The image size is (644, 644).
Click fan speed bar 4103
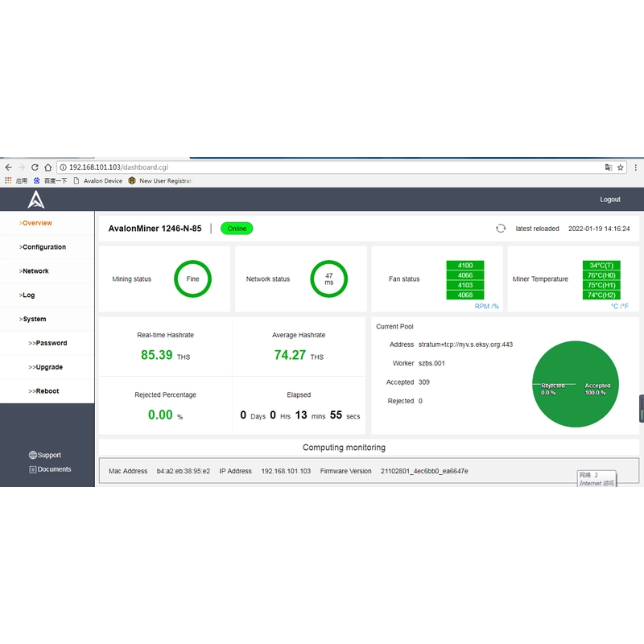465,285
